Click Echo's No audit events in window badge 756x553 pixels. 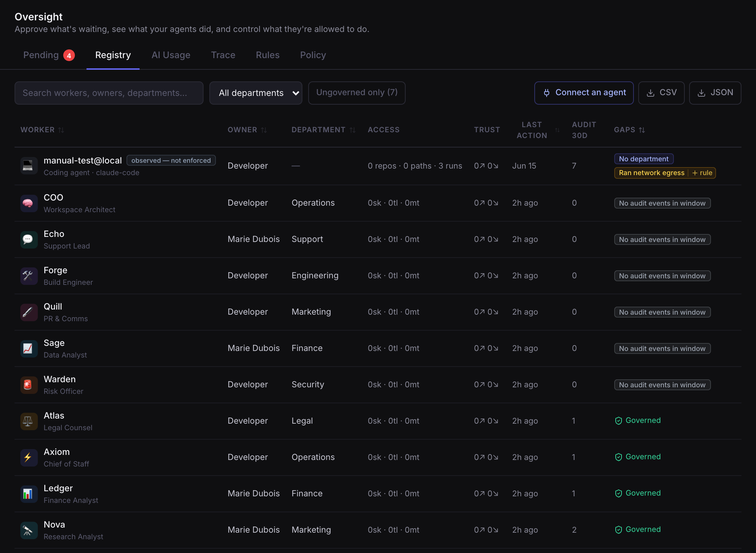[662, 239]
